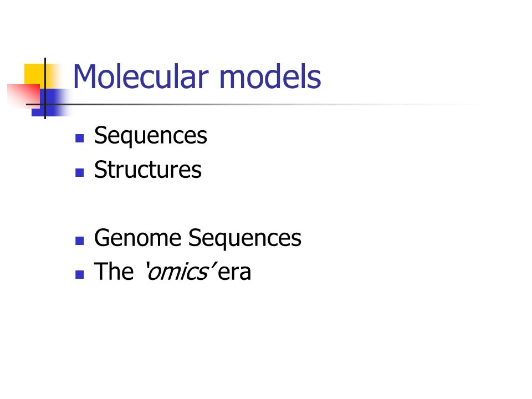
Task: Click the 'Genome Sequences' bullet text
Action: [198, 238]
